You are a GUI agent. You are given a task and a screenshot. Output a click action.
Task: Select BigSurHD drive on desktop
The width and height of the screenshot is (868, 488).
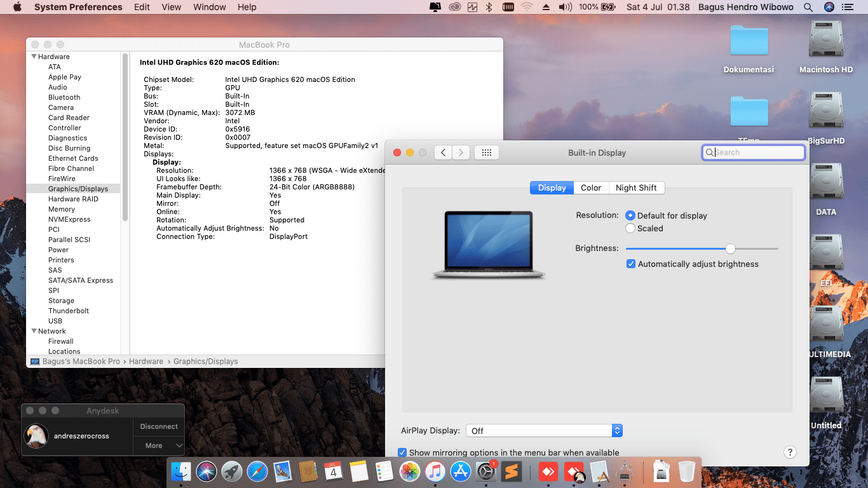[x=826, y=119]
